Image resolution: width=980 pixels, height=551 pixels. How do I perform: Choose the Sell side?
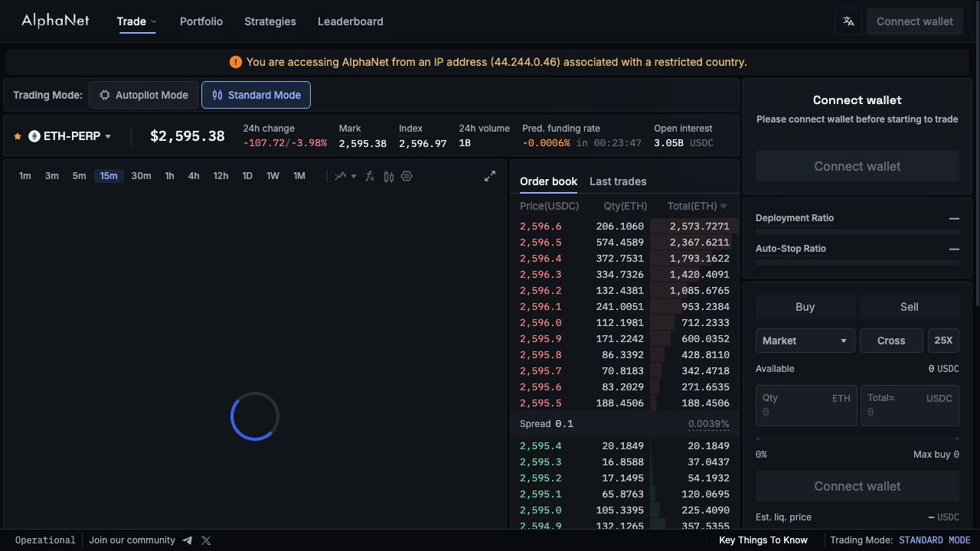910,307
